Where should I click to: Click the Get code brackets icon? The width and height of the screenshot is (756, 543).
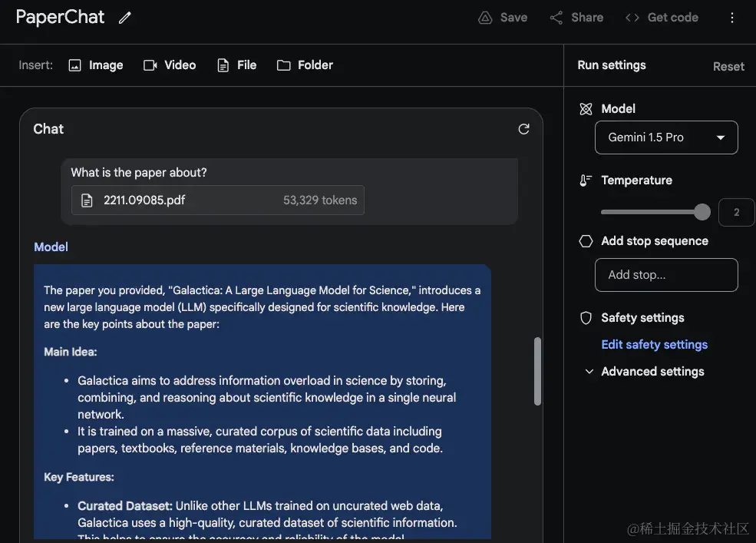coord(632,18)
